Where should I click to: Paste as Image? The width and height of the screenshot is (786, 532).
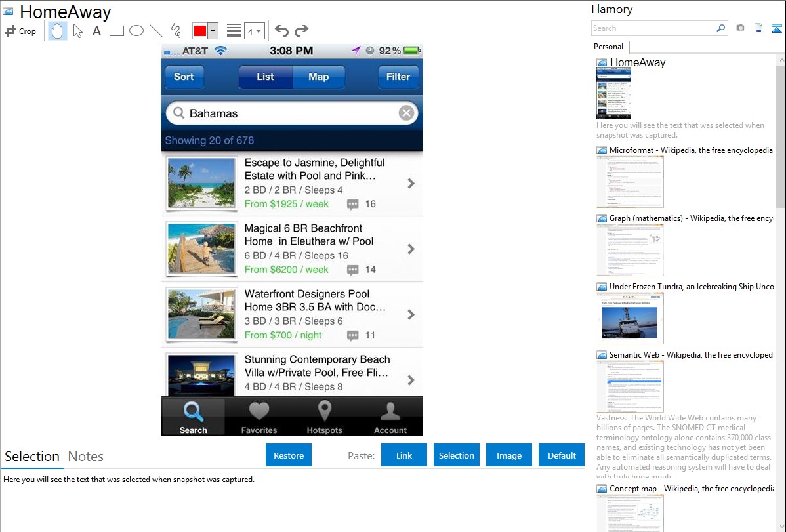508,455
